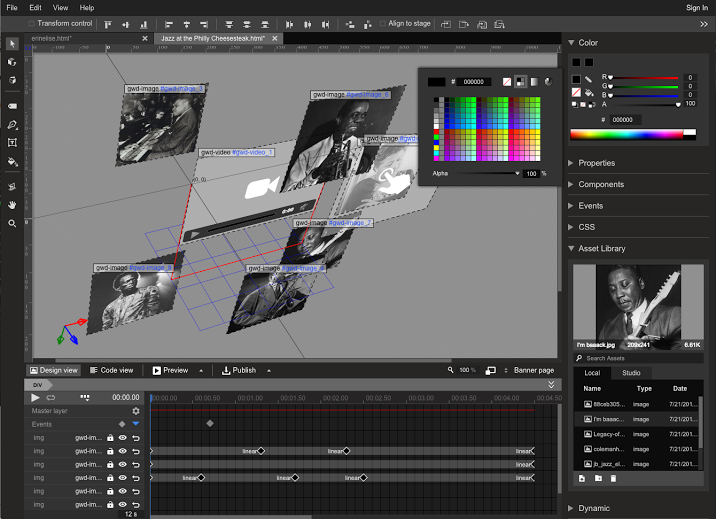Open the View menu
Screen dimensions: 716x519
tap(60, 8)
